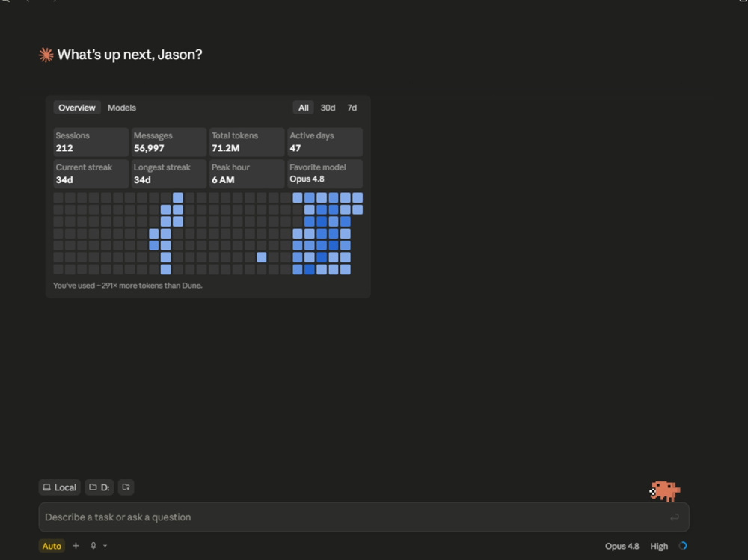
Task: Click the Favorite model Opus 4.8 card
Action: 325,173
